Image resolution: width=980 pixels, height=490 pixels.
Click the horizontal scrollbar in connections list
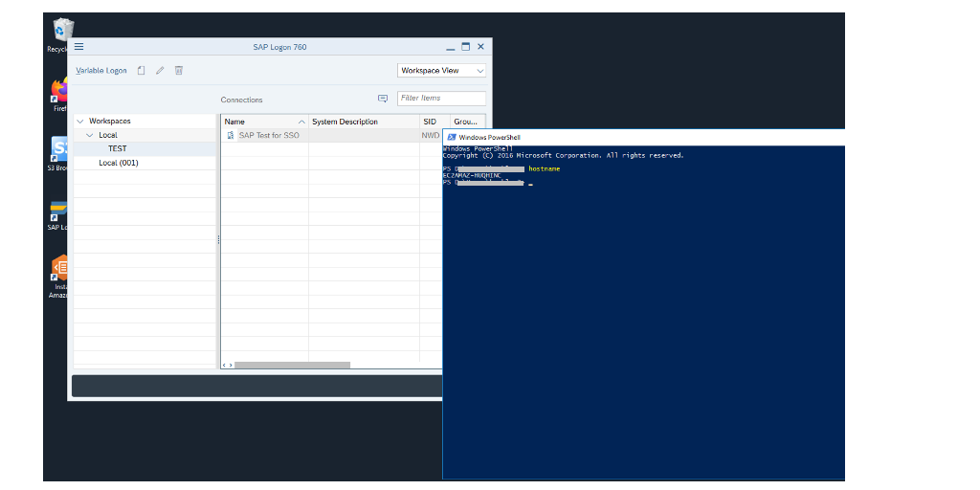(292, 365)
